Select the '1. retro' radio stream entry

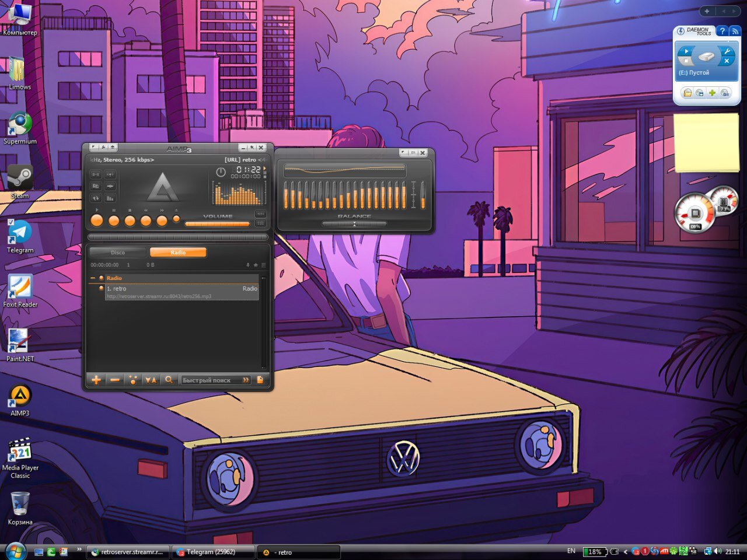click(x=181, y=292)
